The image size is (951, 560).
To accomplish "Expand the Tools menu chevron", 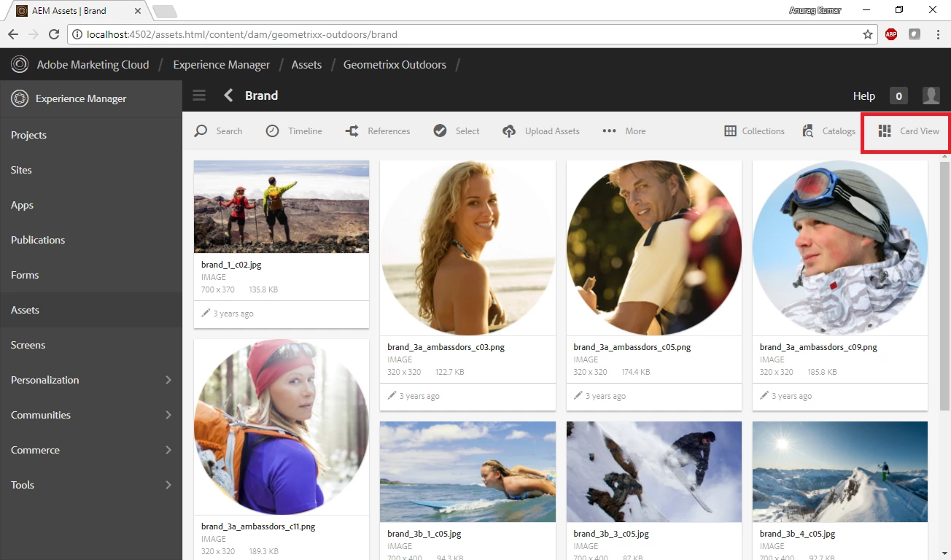I will tap(168, 485).
